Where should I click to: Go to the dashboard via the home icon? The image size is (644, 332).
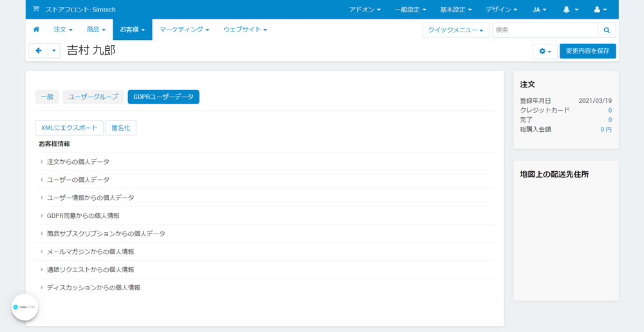[36, 30]
